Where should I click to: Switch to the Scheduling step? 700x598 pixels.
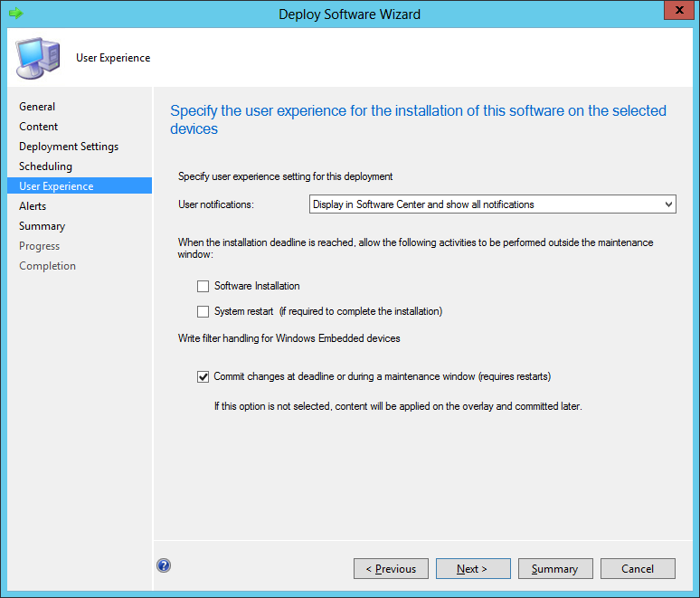(x=45, y=166)
